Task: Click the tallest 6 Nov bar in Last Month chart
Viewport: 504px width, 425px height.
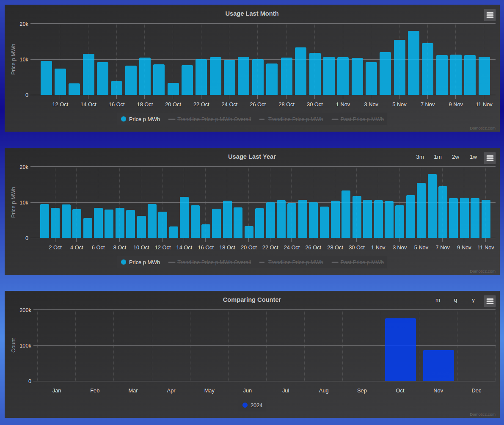Action: pyautogui.click(x=414, y=63)
